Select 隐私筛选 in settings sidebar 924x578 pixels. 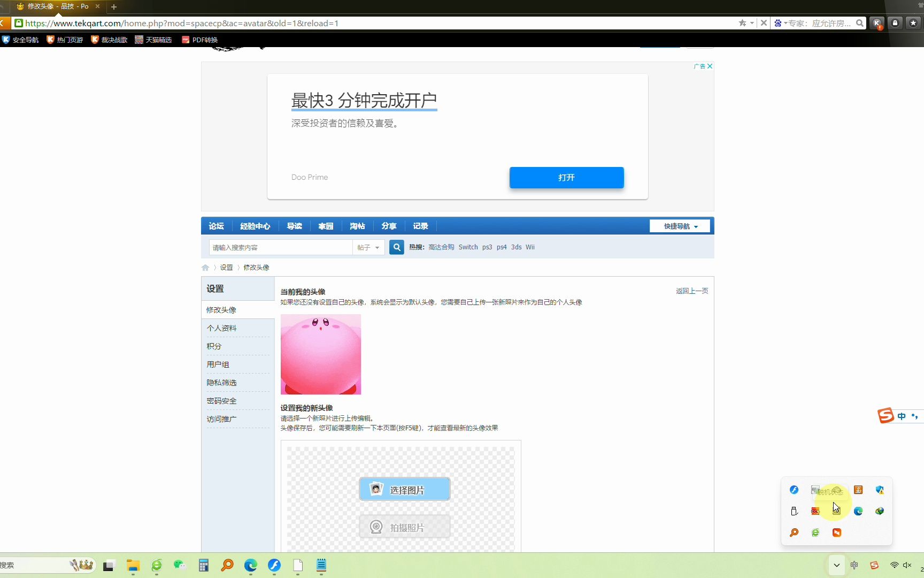[238, 383]
